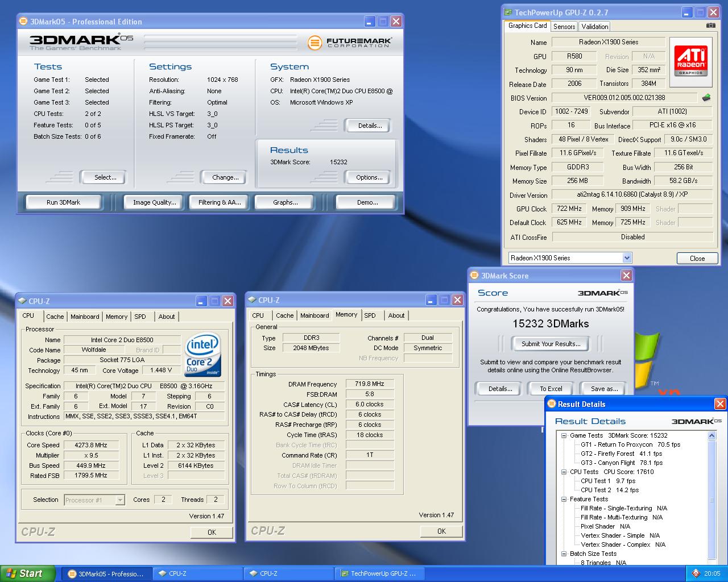Click the DRAM Frequency 719.8 MHz value

(370, 384)
